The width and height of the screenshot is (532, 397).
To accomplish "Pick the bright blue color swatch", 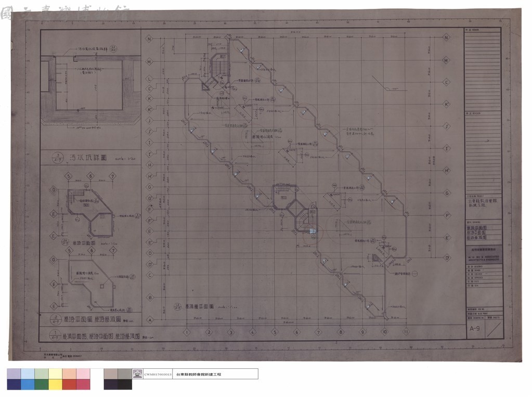I will 28,385.
